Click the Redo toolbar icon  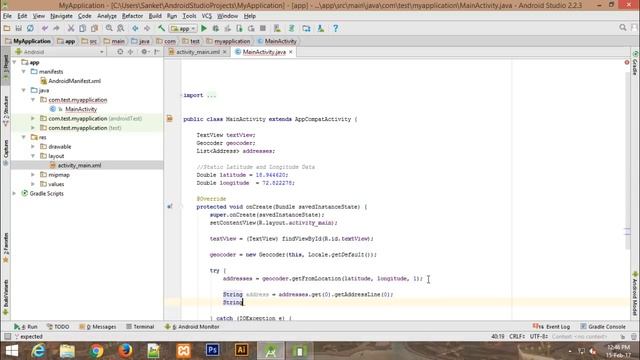click(x=56, y=28)
